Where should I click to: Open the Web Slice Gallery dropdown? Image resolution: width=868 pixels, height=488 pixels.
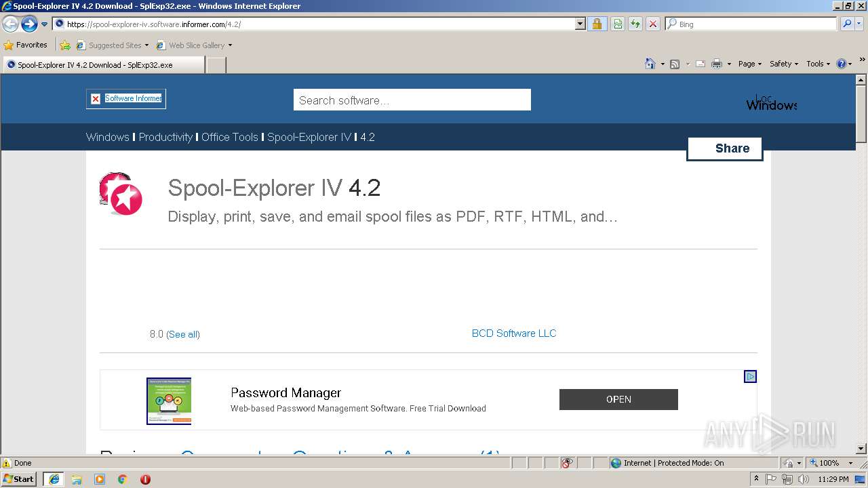(194, 45)
